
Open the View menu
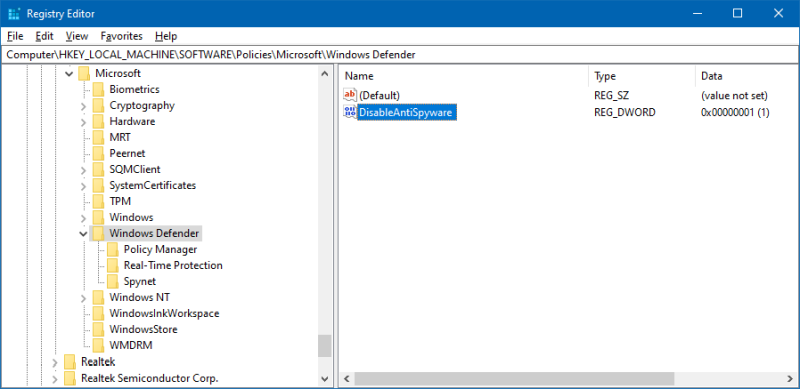coord(77,36)
